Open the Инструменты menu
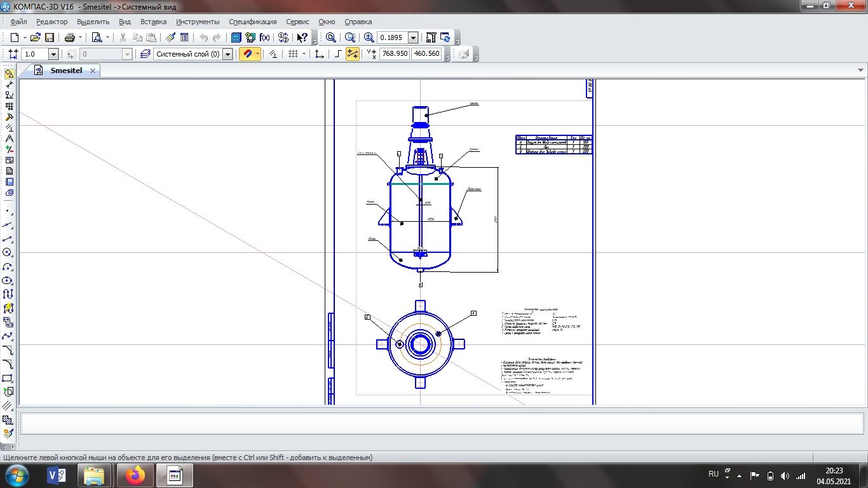Screen dimensions: 868x488 (198, 22)
